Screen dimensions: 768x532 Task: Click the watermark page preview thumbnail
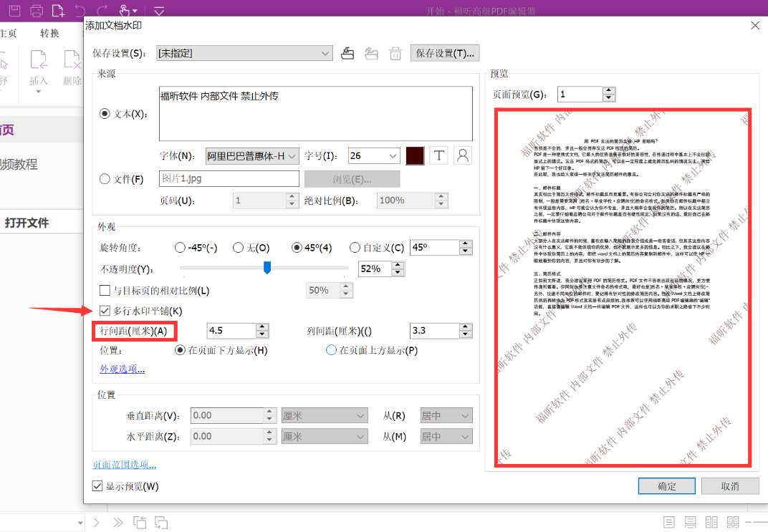623,287
